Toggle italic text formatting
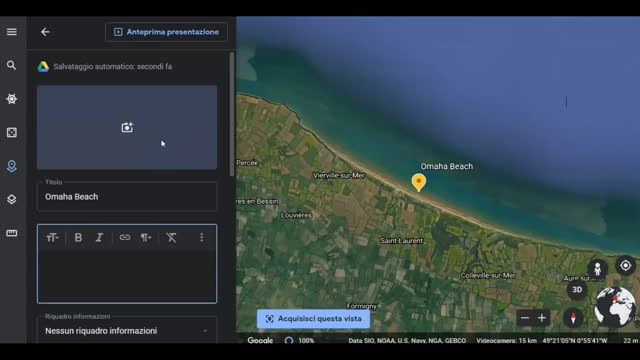 click(99, 238)
